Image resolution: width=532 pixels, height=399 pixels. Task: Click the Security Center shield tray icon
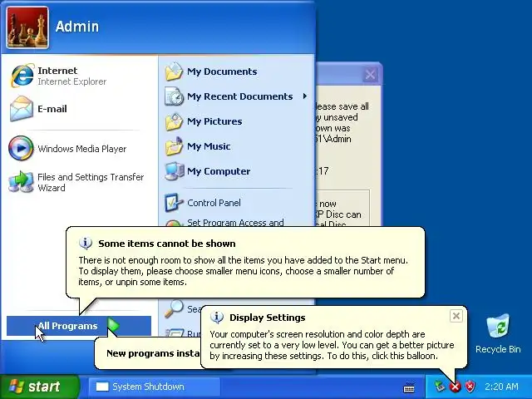click(470, 386)
